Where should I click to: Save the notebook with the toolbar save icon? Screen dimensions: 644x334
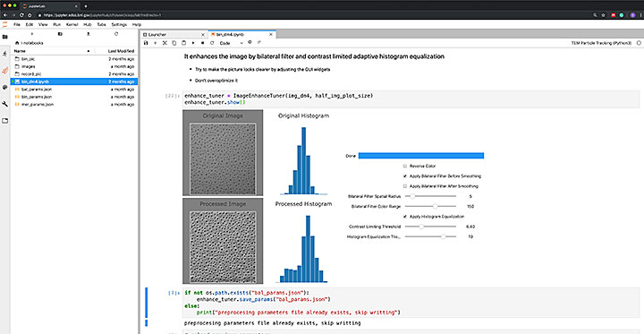pos(146,43)
